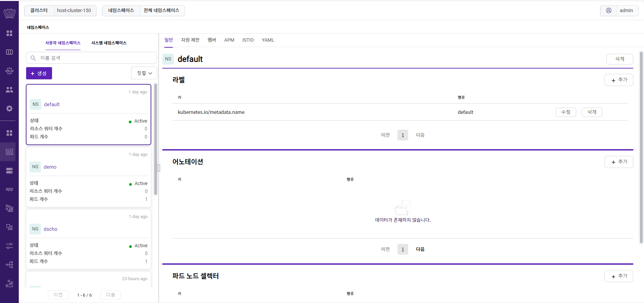This screenshot has height=303, width=644.
Task: Open the sliders configuration icon in sidebar
Action: click(9, 246)
